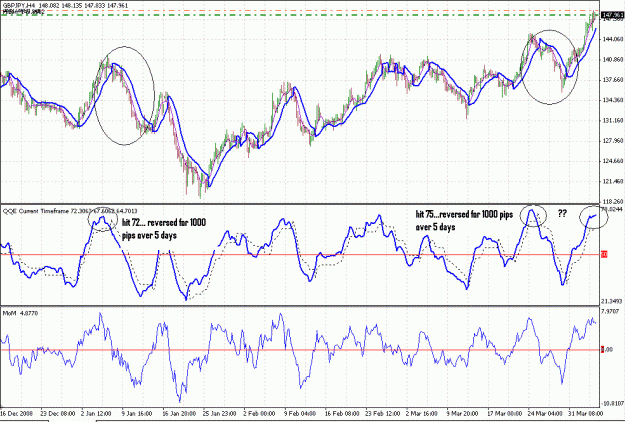Click the -10.8107 MoM scale value
Viewport: 625px width, 422px height.
[x=612, y=403]
